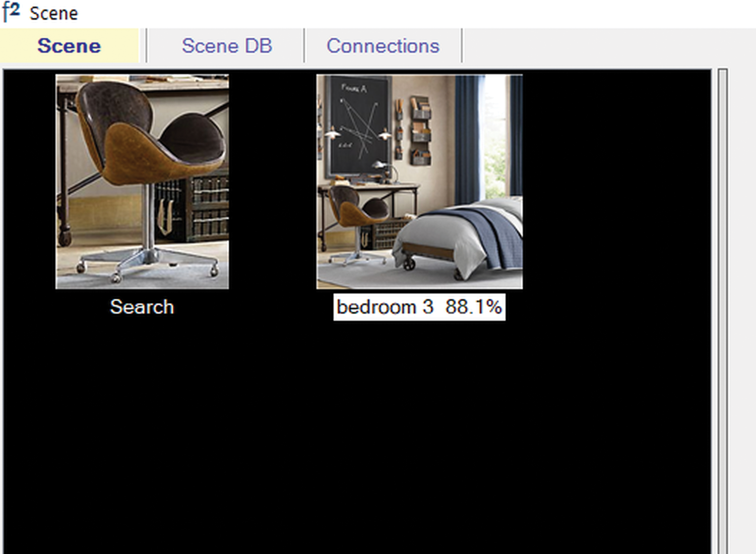Click the Scene window title text
This screenshot has width=756, height=554.
54,13
